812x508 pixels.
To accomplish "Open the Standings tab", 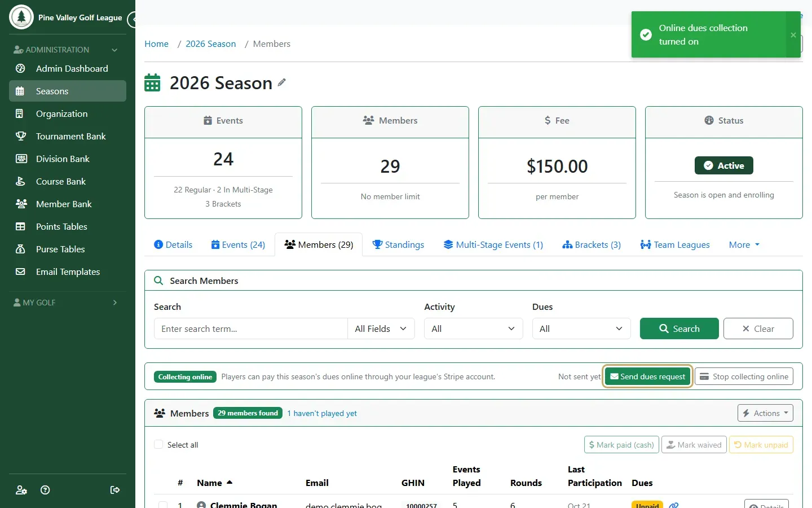I will point(399,244).
